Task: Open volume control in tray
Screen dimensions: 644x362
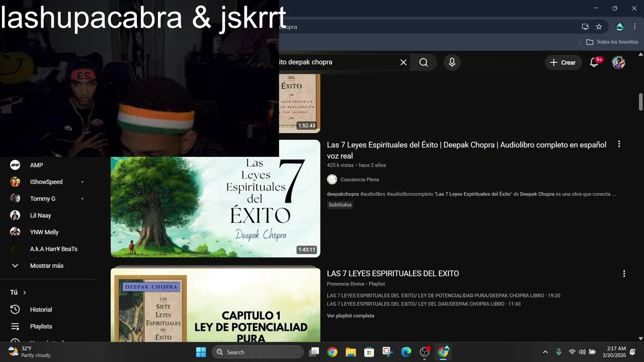Action: pyautogui.click(x=582, y=352)
